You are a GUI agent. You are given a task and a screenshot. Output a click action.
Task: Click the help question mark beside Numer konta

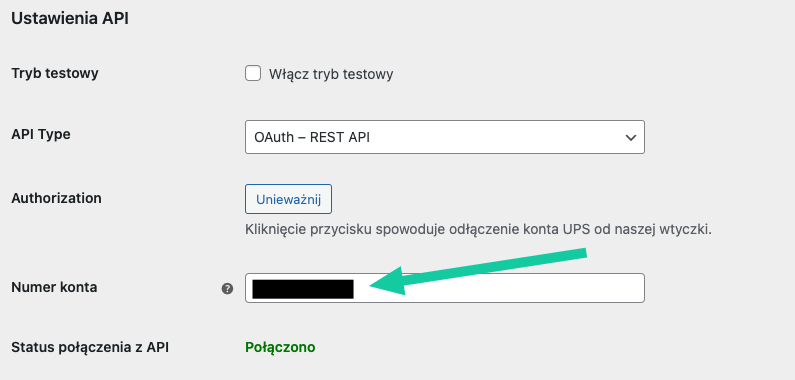pyautogui.click(x=227, y=289)
